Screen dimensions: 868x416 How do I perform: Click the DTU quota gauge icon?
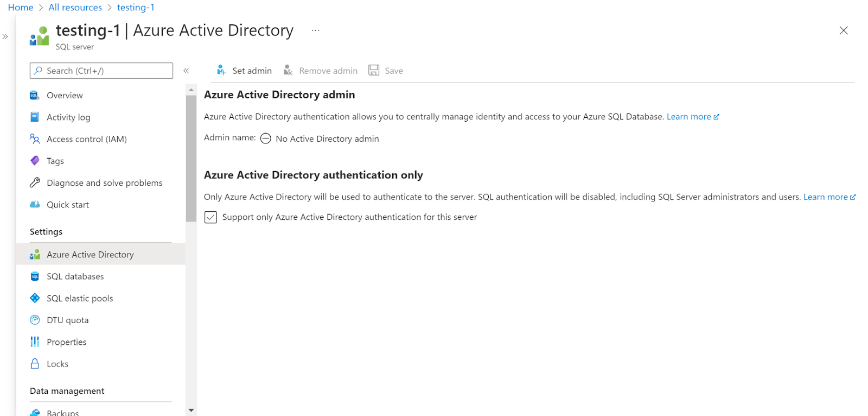(35, 320)
